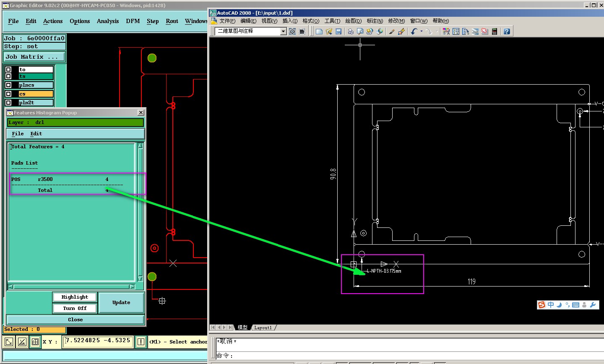Image resolution: width=604 pixels, height=364 pixels.
Task: Click the Job Matrix ... button
Action: point(34,57)
